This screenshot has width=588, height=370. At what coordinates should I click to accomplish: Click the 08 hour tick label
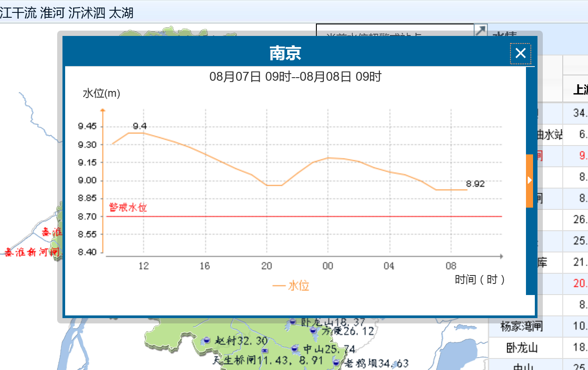[x=451, y=266]
